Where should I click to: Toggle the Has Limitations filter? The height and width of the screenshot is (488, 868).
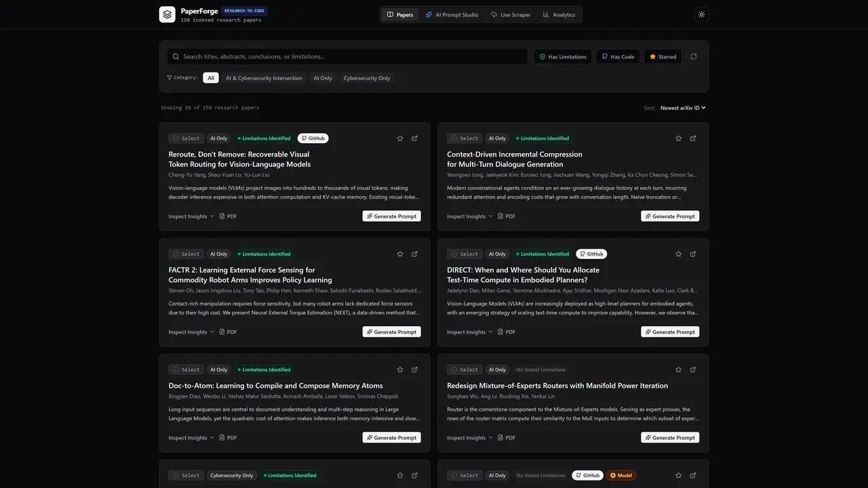click(x=563, y=57)
